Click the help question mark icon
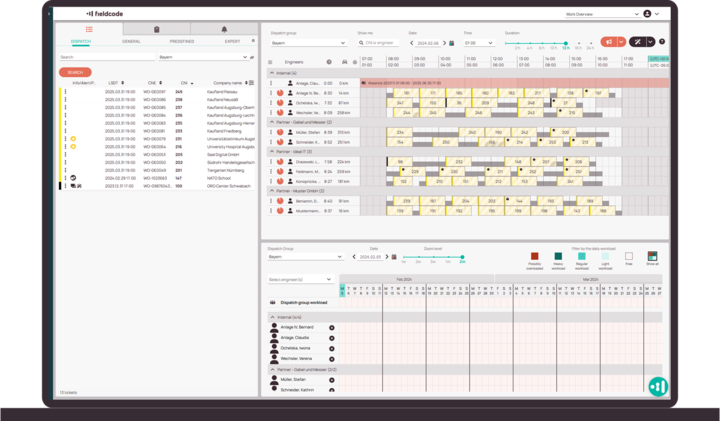This screenshot has width=720, height=421. [x=661, y=42]
